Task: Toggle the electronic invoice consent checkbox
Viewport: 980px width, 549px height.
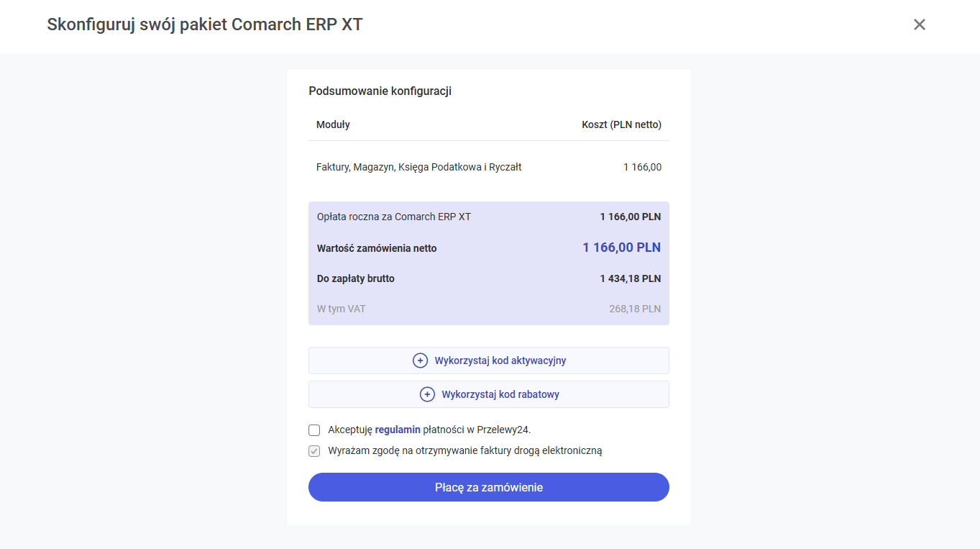Action: coord(314,451)
